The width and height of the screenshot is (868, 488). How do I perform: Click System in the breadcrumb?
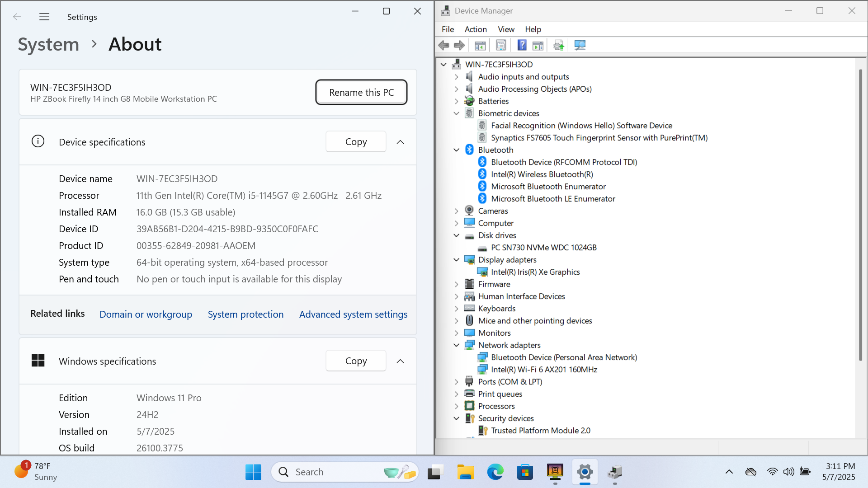[48, 44]
